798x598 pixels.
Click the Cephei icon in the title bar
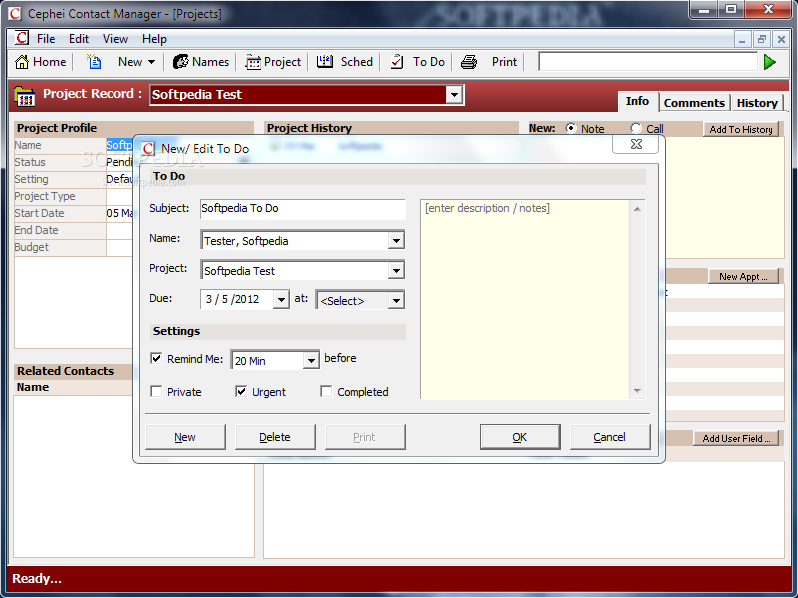[15, 14]
